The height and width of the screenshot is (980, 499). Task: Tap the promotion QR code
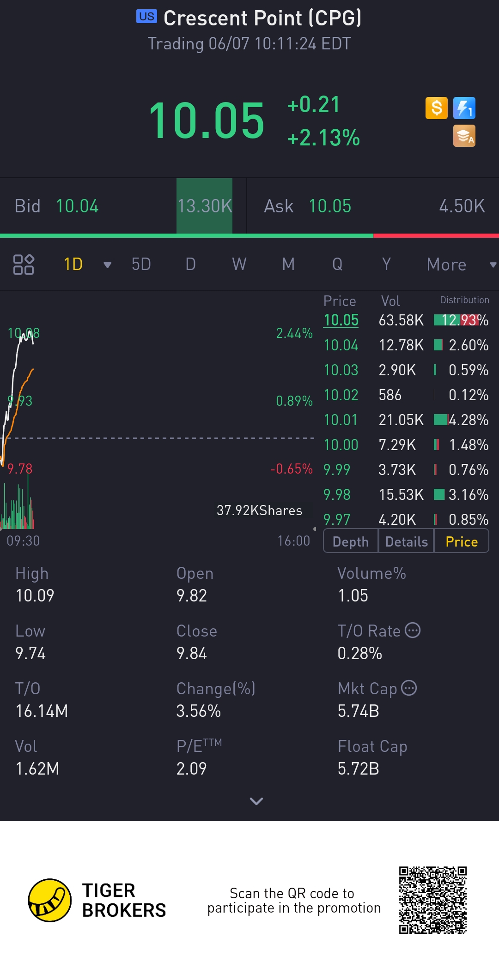[x=432, y=900]
